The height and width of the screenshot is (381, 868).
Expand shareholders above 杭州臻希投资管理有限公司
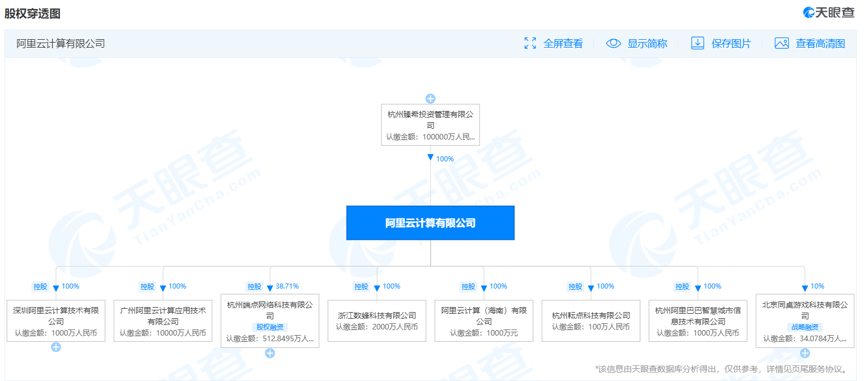430,99
